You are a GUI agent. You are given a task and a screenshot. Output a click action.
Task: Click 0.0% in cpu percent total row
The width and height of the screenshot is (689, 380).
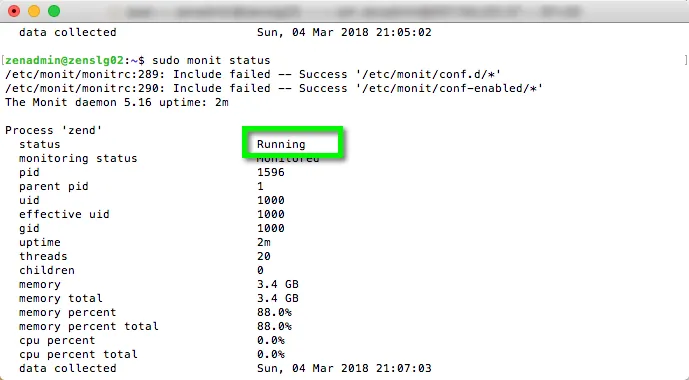(x=271, y=355)
